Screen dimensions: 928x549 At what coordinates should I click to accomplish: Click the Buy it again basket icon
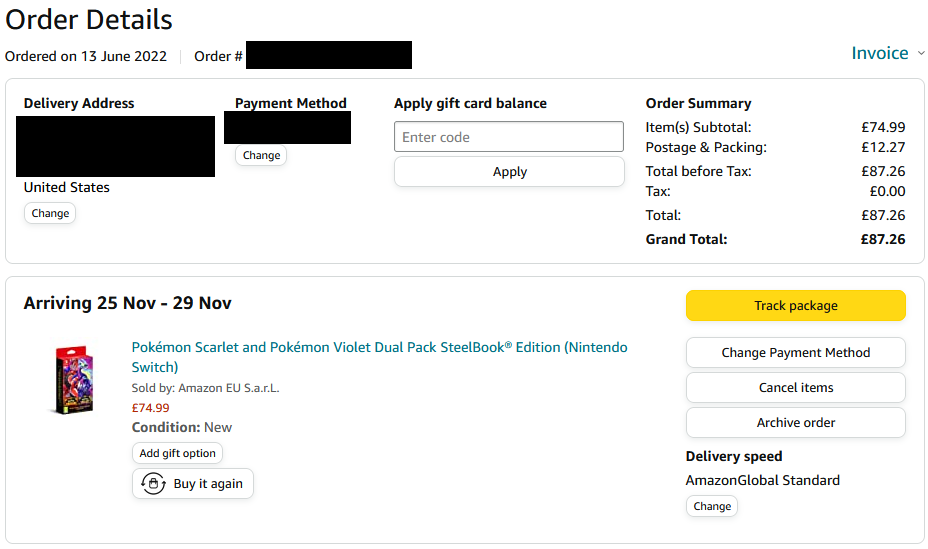click(153, 483)
